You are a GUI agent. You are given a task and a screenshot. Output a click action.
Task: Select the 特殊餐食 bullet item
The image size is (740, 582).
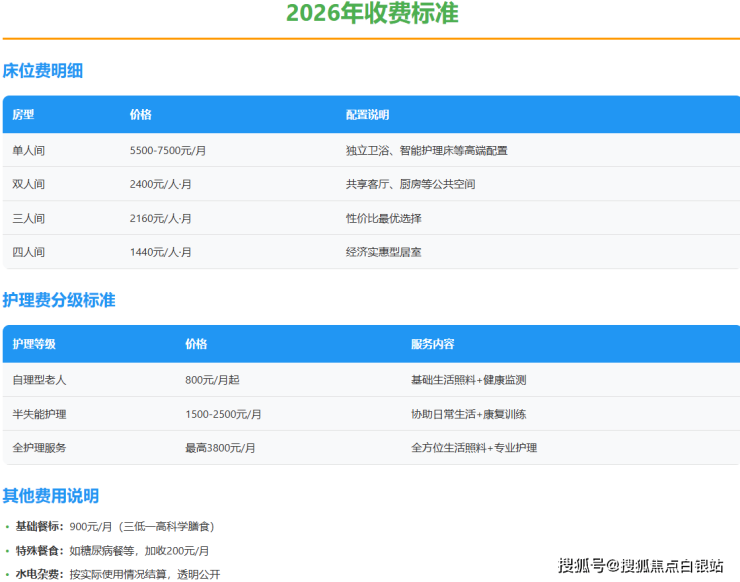pos(110,550)
